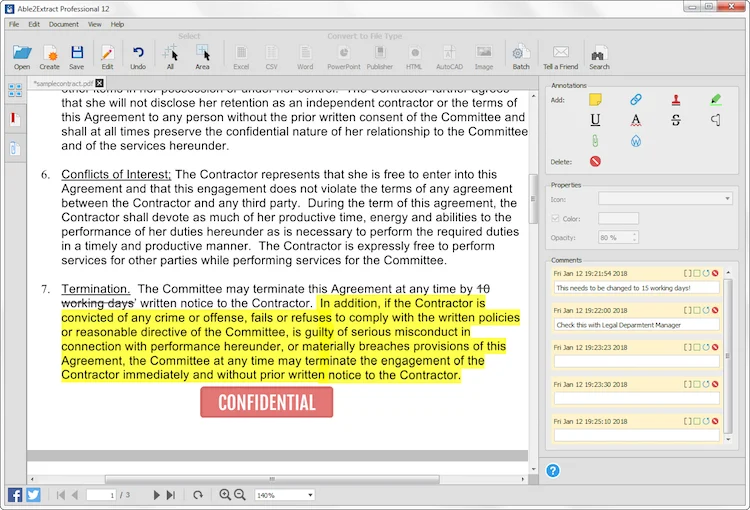This screenshot has height=510, width=750.
Task: Convert to Excel from the toolbar
Action: pos(241,56)
